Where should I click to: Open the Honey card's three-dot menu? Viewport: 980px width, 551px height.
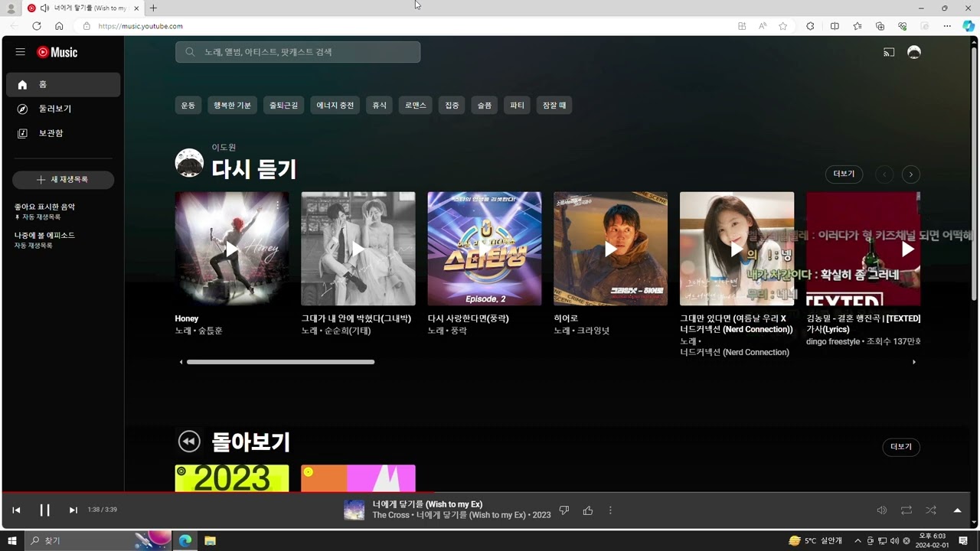(x=278, y=204)
